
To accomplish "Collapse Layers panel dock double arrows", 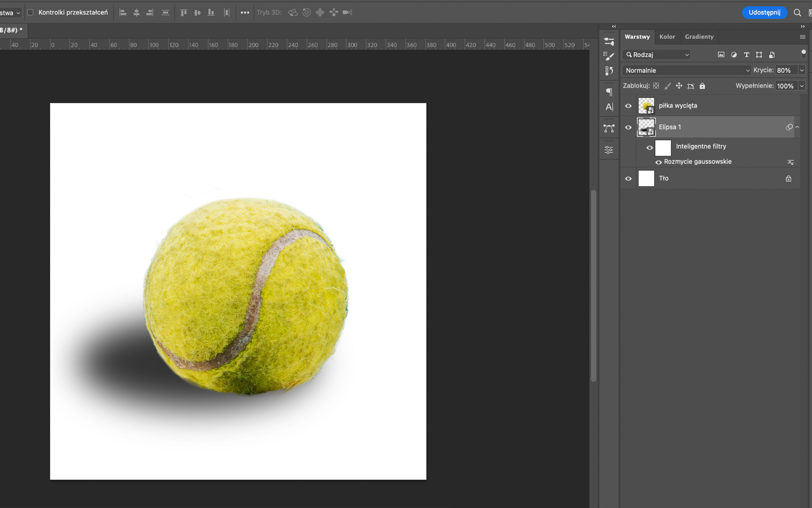I will pos(803,26).
